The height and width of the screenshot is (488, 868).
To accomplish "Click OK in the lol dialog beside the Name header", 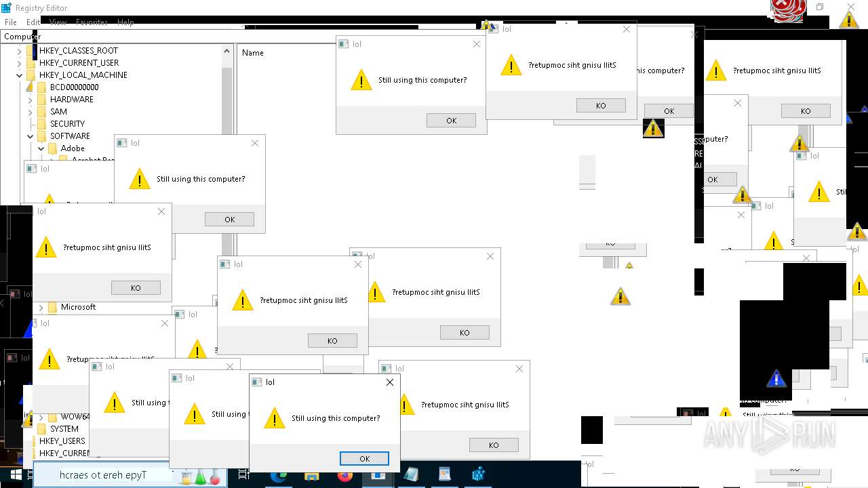I will click(452, 121).
